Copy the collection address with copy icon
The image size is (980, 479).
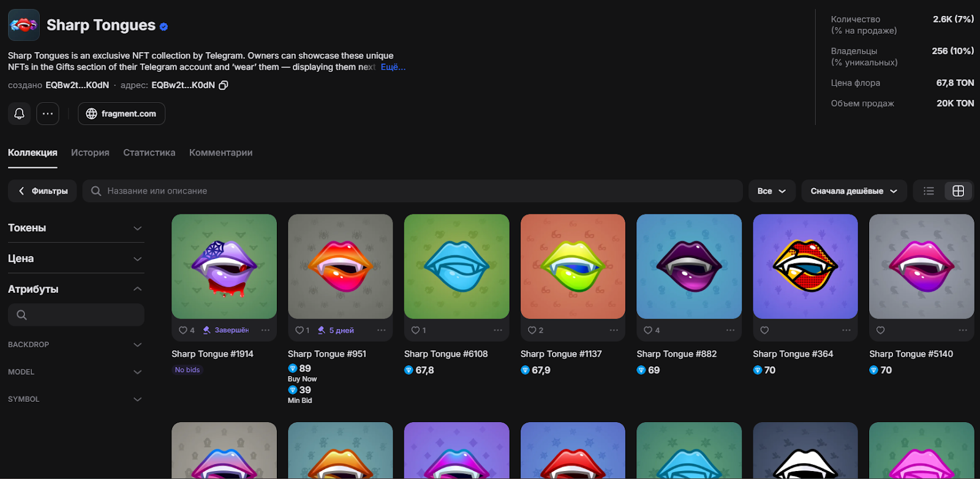(x=224, y=85)
